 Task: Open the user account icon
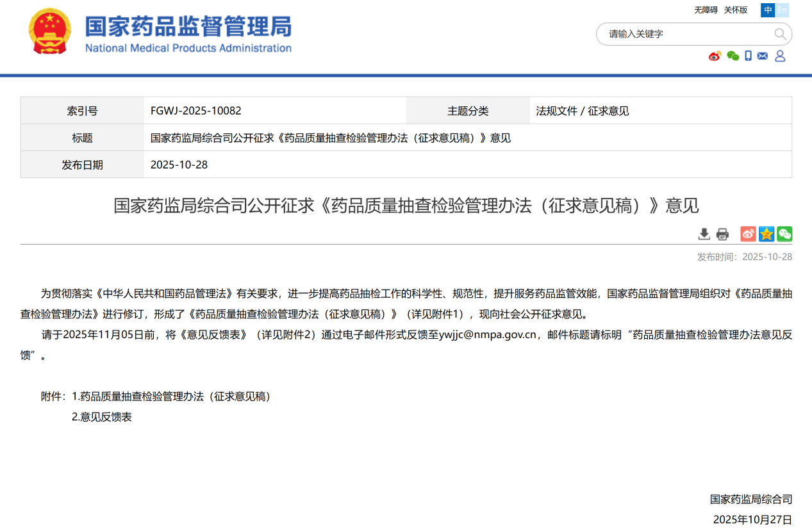tap(780, 56)
